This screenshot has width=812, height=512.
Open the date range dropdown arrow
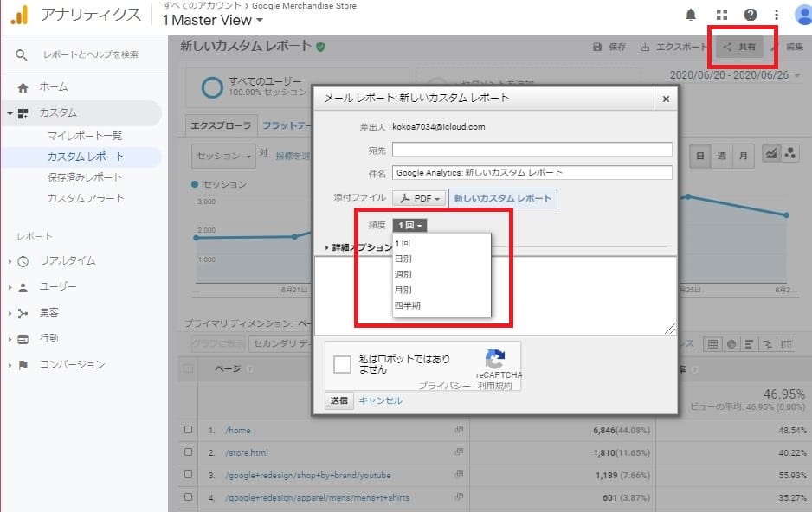pyautogui.click(x=797, y=75)
